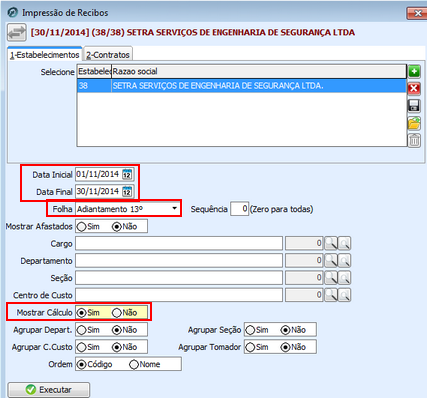Screen dimensions: 427x398
Task: Switch to the 2-Contratos tab
Action: coord(108,55)
